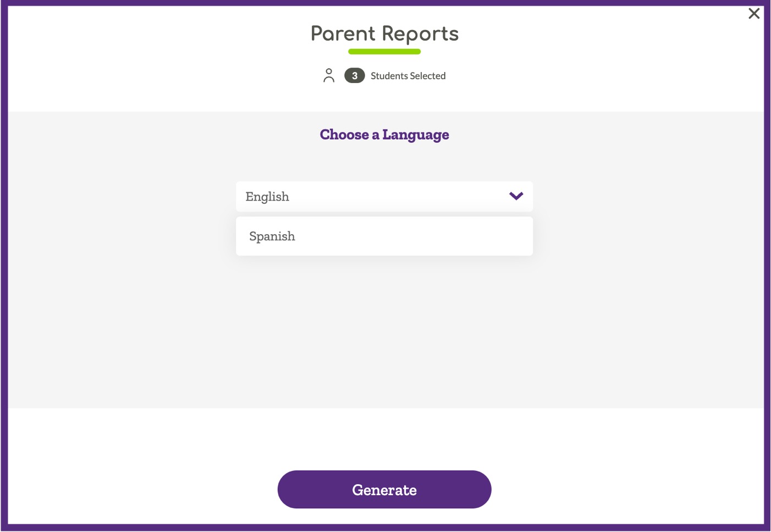The width and height of the screenshot is (771, 532).
Task: Open the language dropdown showing English
Action: click(x=384, y=196)
